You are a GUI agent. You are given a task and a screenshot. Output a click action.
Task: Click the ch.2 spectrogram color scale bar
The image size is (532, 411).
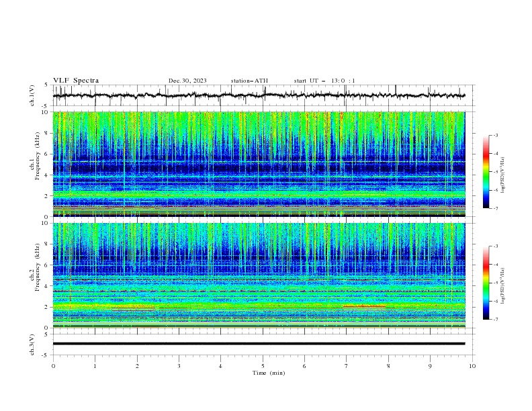pos(486,283)
